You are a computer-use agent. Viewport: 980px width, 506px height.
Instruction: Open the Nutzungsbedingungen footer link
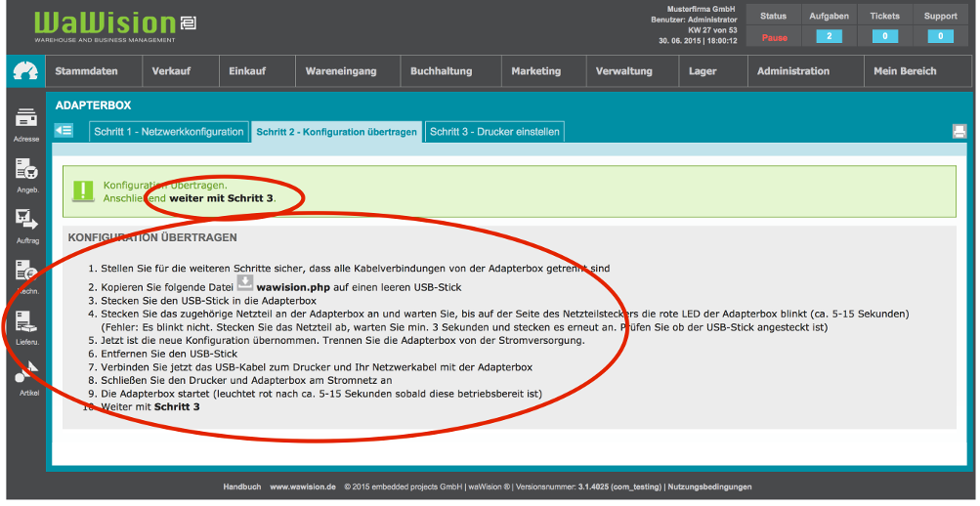click(x=708, y=486)
